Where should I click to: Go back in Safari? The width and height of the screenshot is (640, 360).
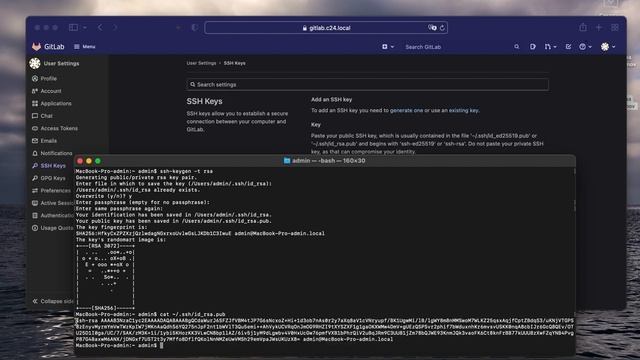100,27
